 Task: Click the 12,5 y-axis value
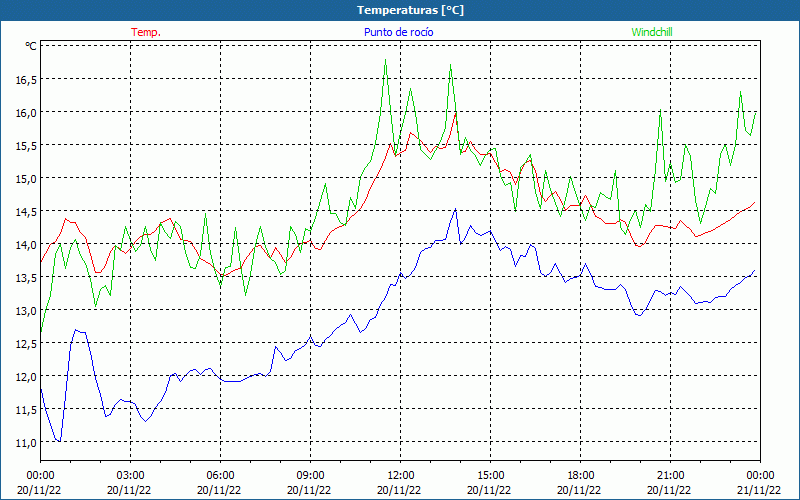coord(26,344)
